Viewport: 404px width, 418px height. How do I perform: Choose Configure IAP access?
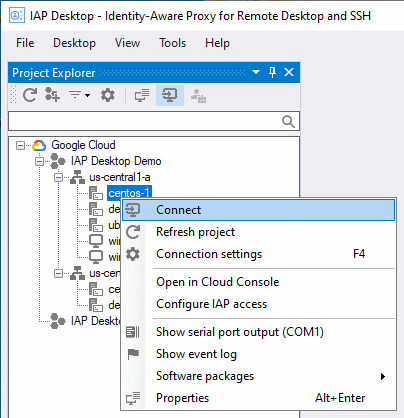(x=259, y=304)
